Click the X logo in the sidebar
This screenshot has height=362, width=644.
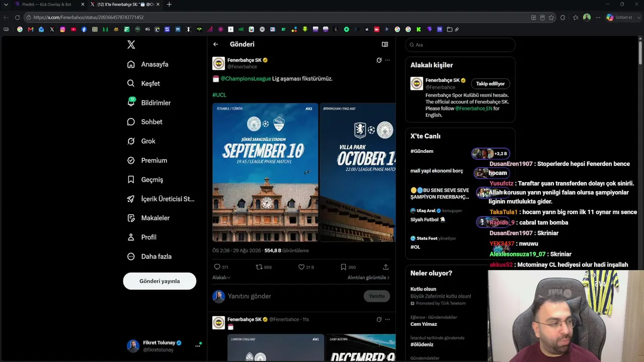[131, 45]
